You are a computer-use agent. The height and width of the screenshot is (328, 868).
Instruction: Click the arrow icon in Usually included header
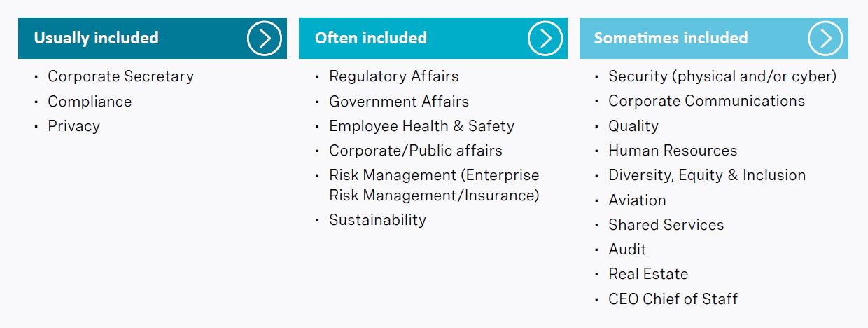264,38
